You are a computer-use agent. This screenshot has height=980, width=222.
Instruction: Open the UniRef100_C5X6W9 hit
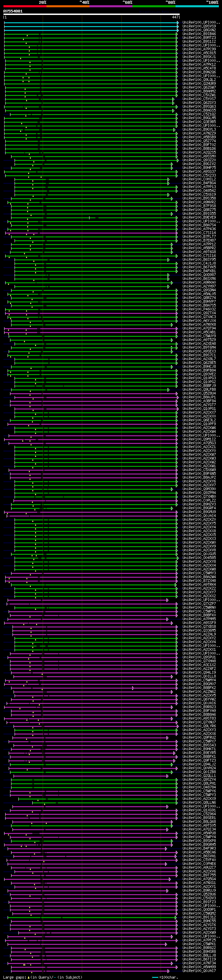coord(199,470)
